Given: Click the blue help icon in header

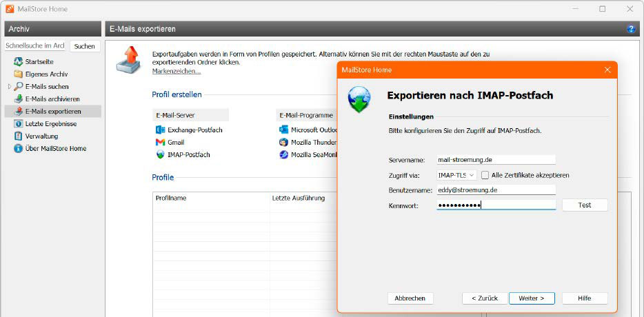Looking at the screenshot, I should click(631, 29).
